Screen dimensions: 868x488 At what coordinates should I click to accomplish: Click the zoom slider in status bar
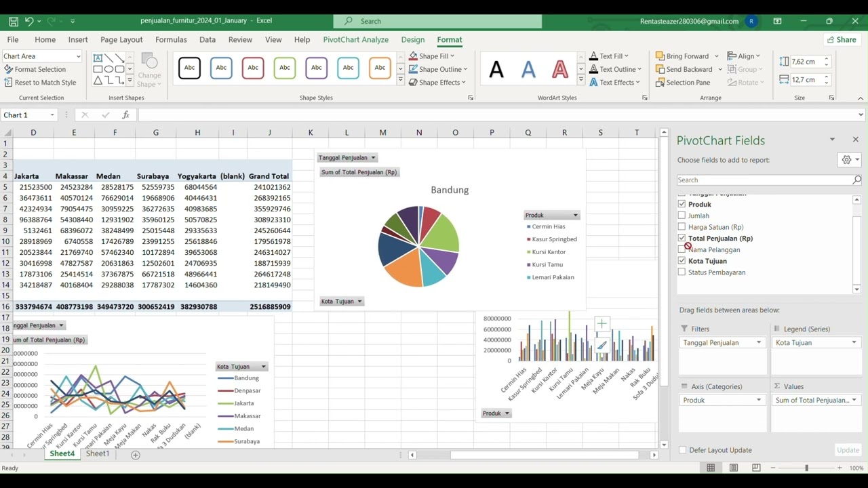click(x=806, y=468)
